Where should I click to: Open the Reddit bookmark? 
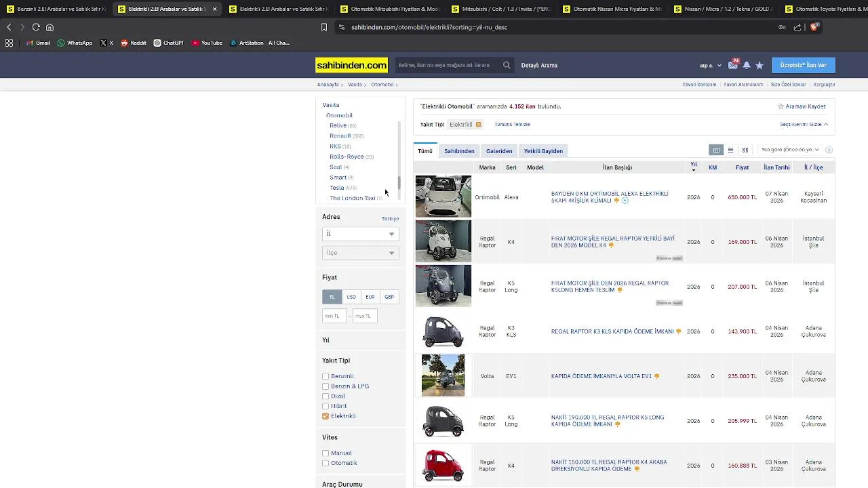click(134, 43)
